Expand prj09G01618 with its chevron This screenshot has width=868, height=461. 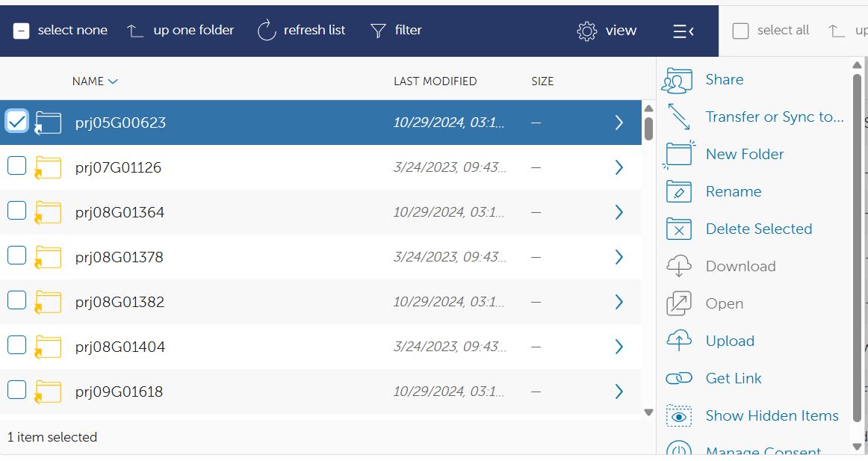click(x=619, y=392)
